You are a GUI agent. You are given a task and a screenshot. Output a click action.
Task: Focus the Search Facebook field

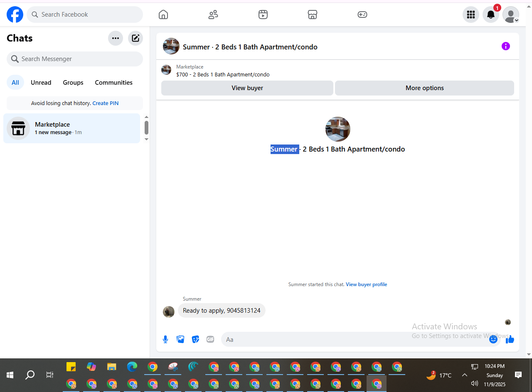(x=85, y=15)
